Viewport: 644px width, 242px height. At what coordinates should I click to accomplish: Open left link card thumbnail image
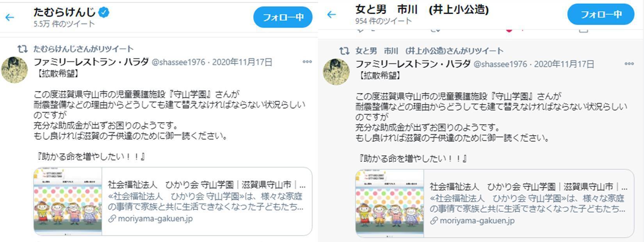pos(68,201)
